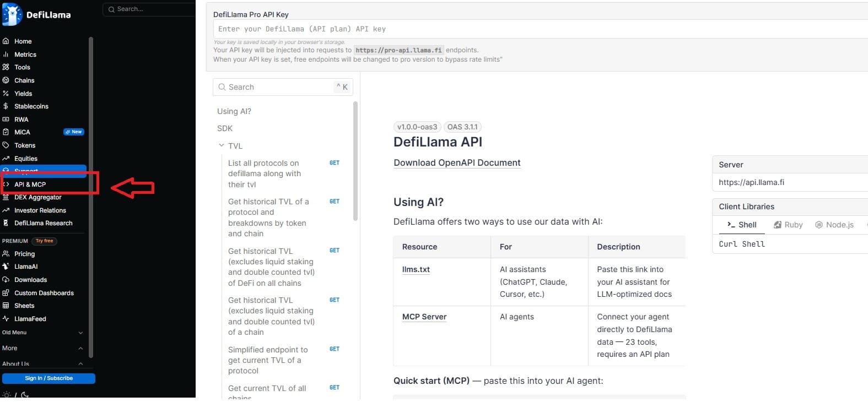This screenshot has width=868, height=402.
Task: Click the DefiLlama Pro API key field
Action: tap(540, 29)
